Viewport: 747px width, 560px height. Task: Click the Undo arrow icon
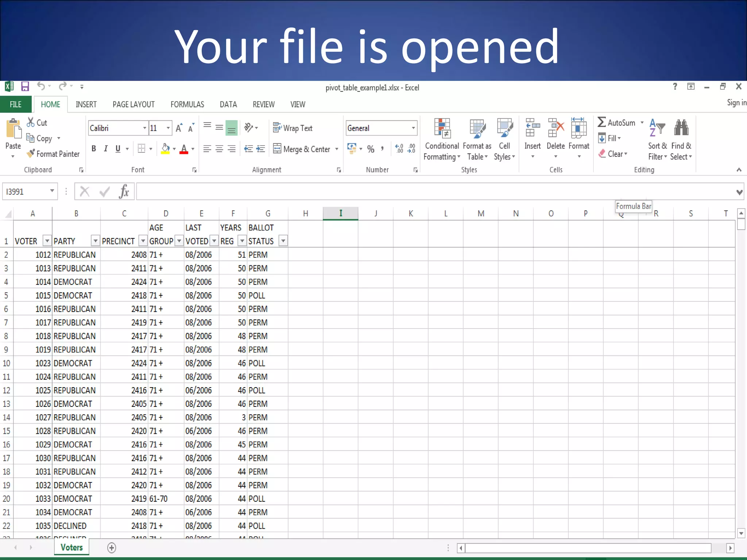point(41,86)
